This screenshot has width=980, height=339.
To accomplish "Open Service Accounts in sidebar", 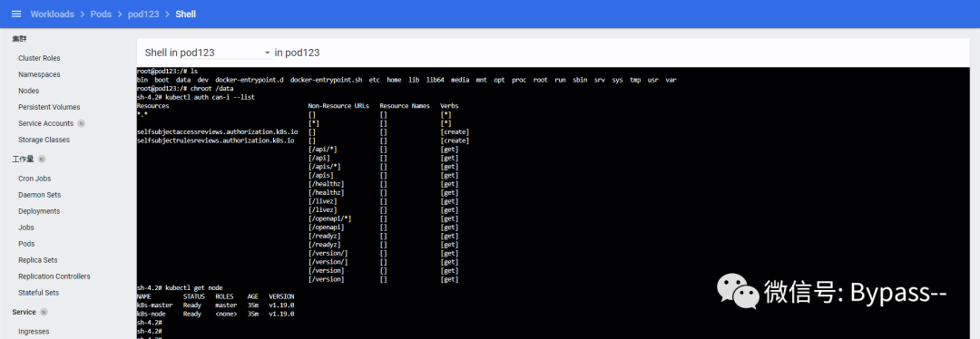I will (x=45, y=123).
